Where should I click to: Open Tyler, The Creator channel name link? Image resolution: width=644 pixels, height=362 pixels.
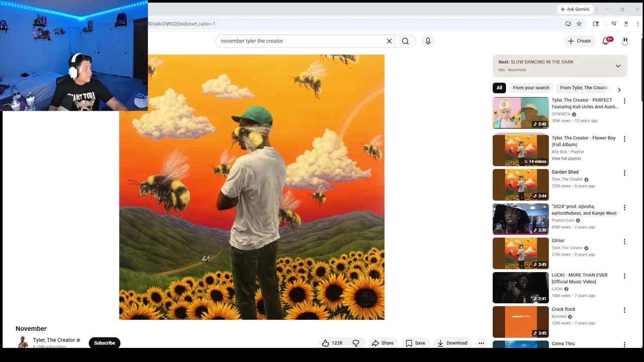click(54, 340)
